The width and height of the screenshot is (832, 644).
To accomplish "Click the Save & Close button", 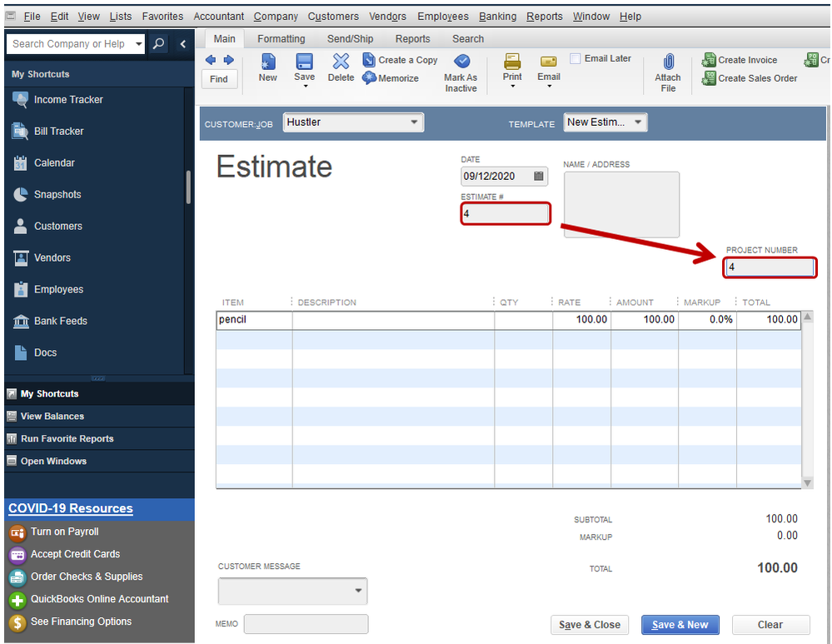I will pyautogui.click(x=590, y=625).
